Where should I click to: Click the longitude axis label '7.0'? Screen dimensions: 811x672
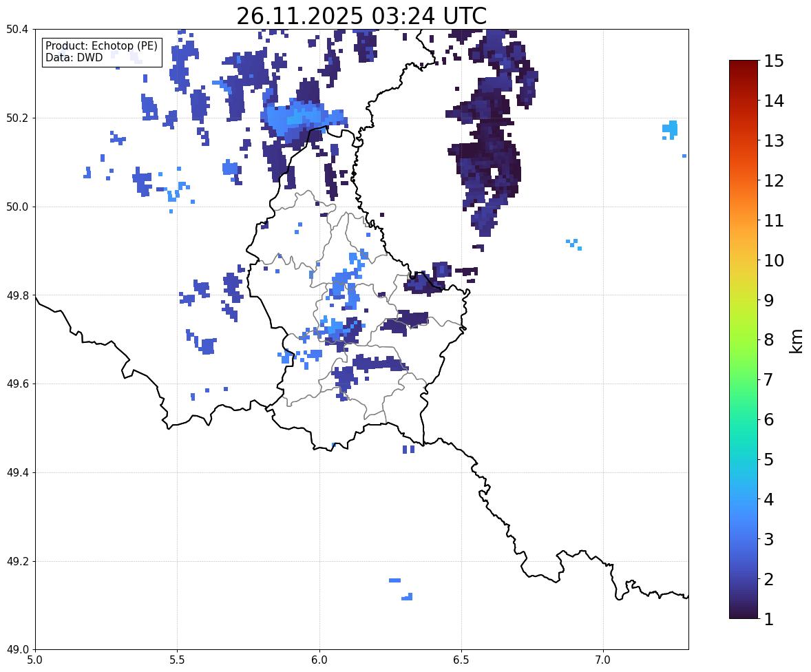(x=603, y=660)
